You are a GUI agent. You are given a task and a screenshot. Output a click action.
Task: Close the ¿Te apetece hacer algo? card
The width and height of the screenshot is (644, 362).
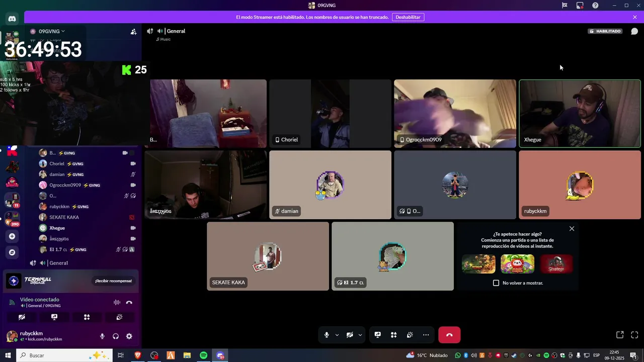(572, 229)
